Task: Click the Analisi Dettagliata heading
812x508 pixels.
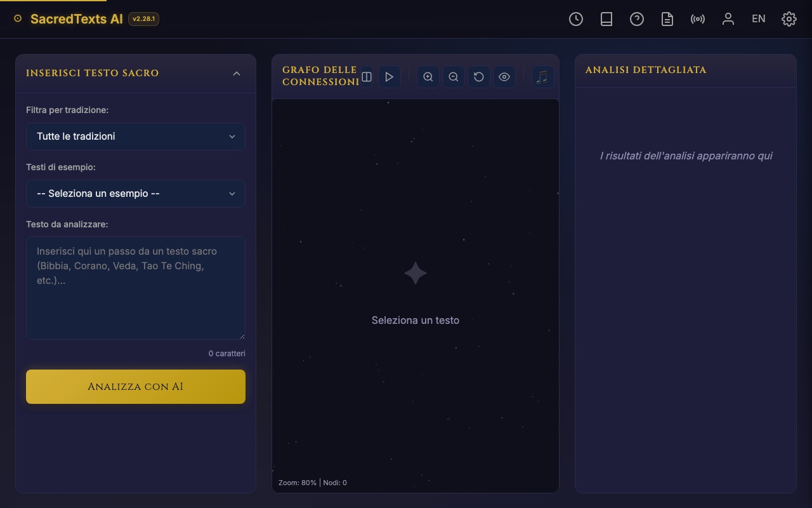Action: point(646,70)
